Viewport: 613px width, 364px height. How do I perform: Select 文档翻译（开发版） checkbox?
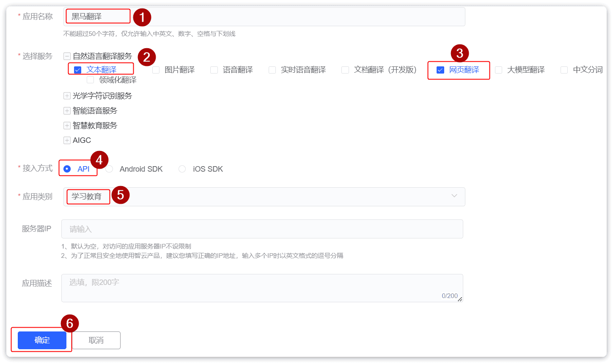(345, 70)
